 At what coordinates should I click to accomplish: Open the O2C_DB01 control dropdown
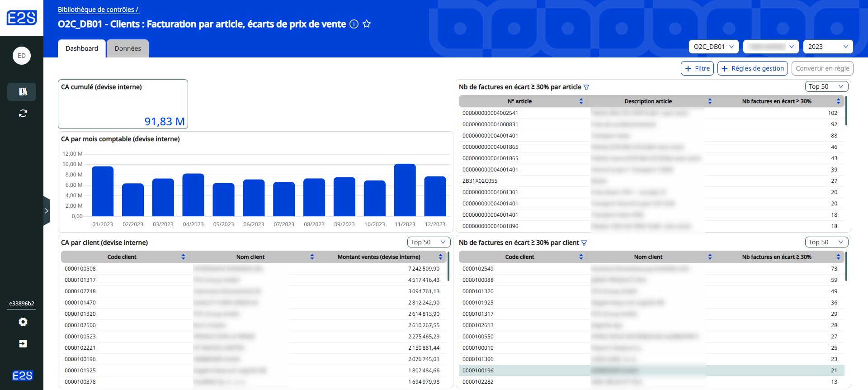click(x=714, y=47)
